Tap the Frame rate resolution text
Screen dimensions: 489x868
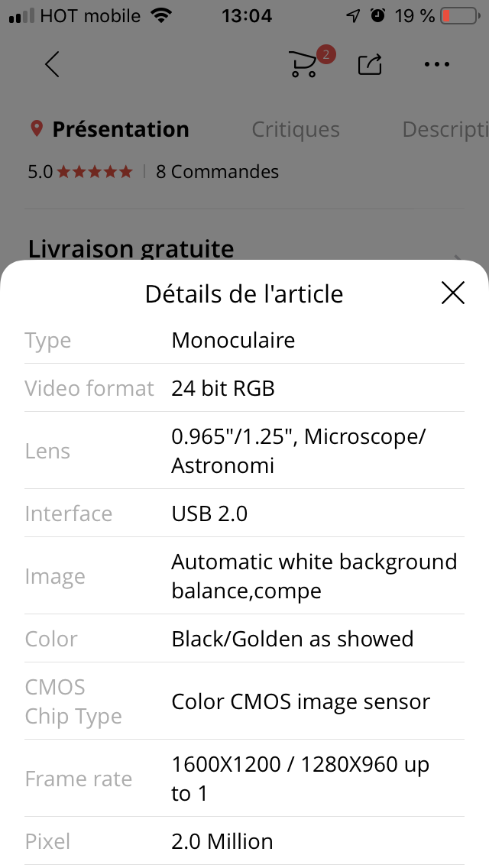pos(300,779)
